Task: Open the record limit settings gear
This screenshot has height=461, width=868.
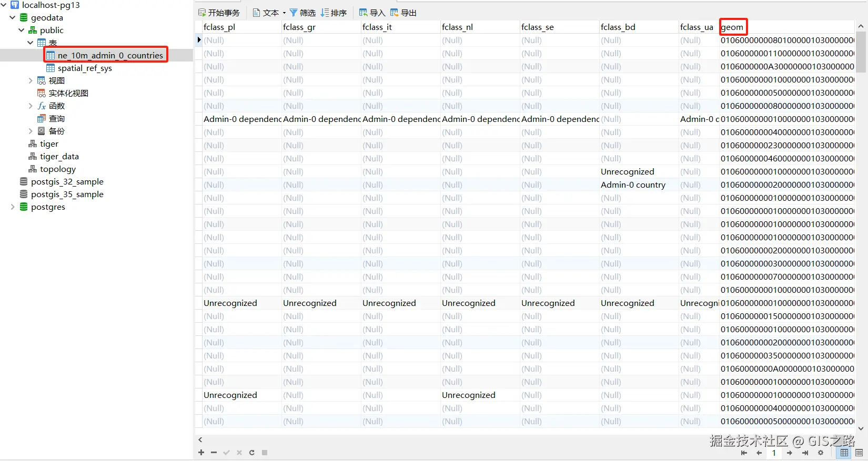Action: 821,453
